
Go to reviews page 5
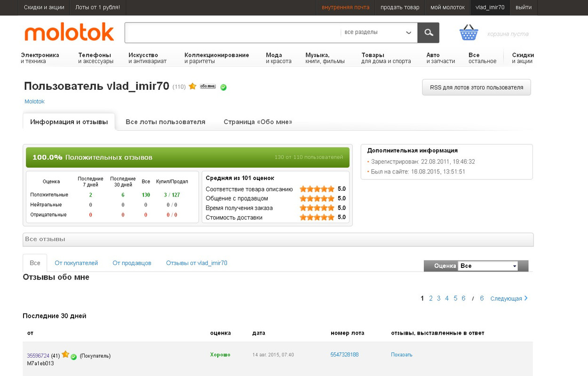(455, 298)
